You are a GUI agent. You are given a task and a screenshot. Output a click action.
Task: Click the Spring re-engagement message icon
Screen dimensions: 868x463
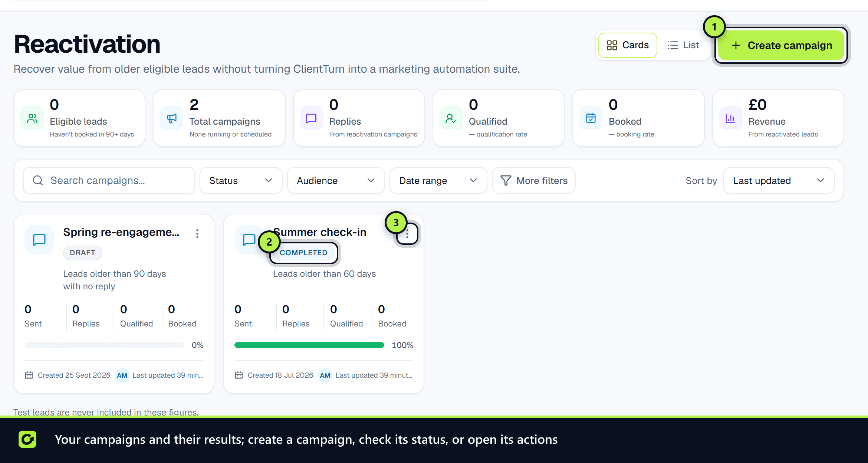[39, 240]
